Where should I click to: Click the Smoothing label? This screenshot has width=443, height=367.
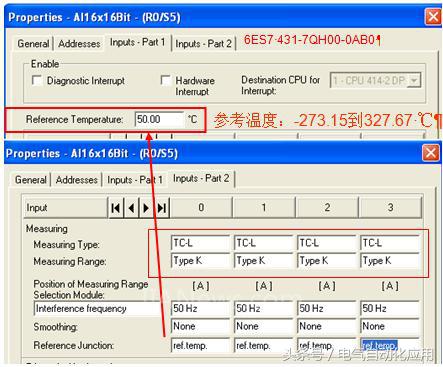55,327
